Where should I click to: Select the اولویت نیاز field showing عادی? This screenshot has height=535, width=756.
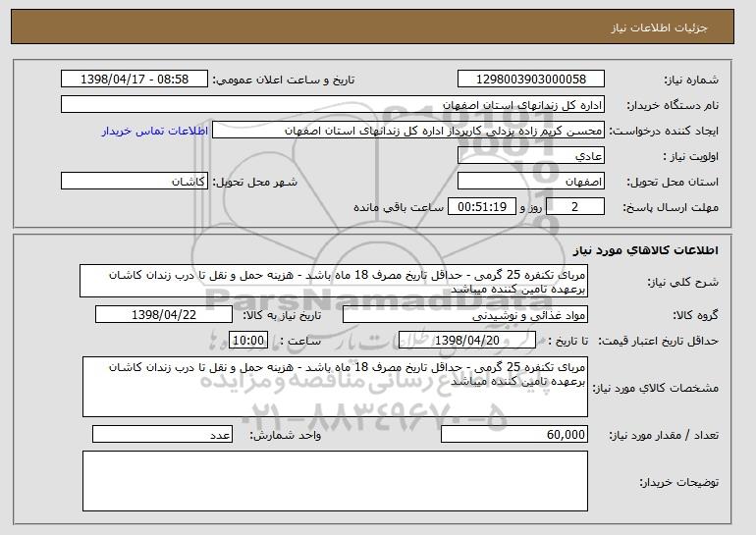[x=531, y=156]
